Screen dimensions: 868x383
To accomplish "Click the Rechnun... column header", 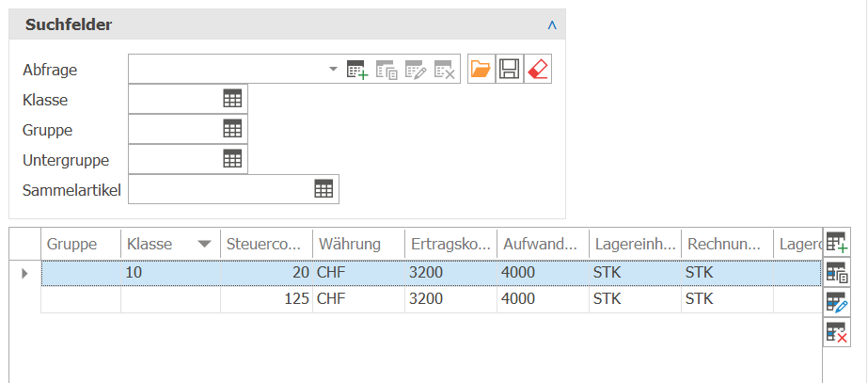I will tap(727, 244).
